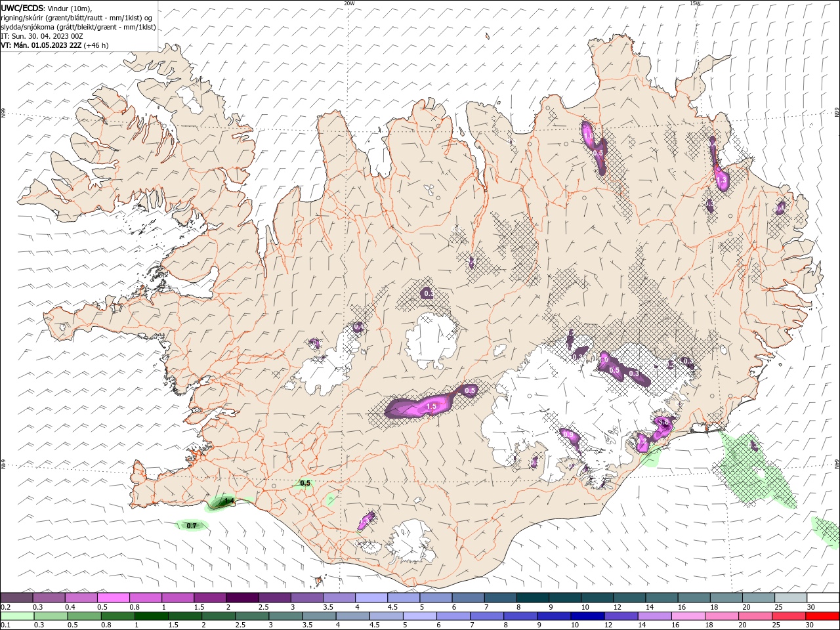This screenshot has height=630, width=840.
Task: Select the darkest purple snow legend swatch at 2
Action: [241, 598]
